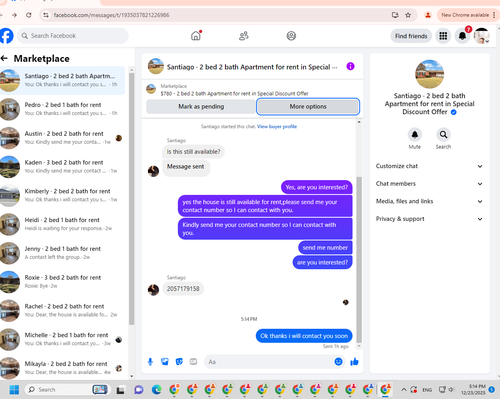Image resolution: width=500 pixels, height=399 pixels.
Task: Mute this conversation with the bell icon
Action: pyautogui.click(x=415, y=135)
